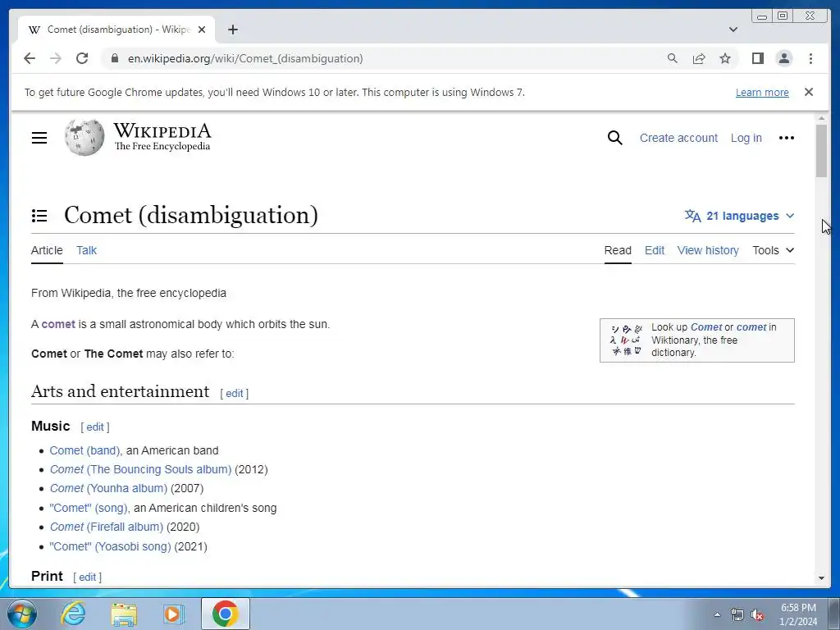Edit the Print section
The height and width of the screenshot is (630, 840).
(x=87, y=577)
